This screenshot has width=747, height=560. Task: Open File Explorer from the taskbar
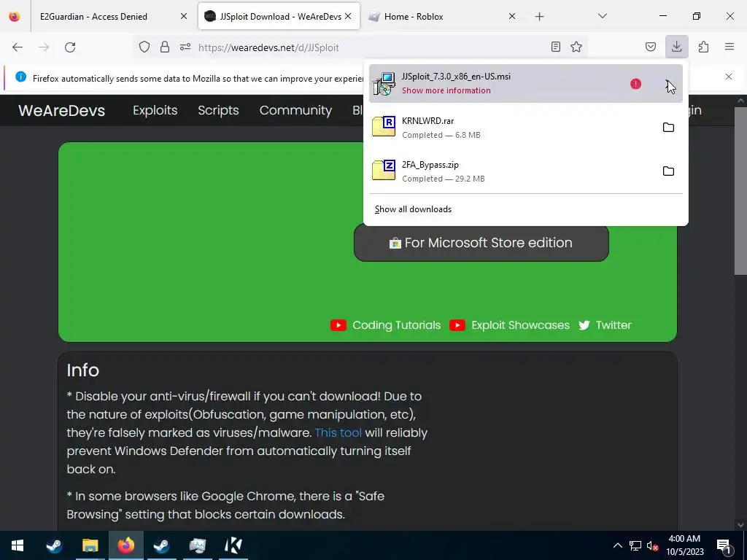pos(90,545)
